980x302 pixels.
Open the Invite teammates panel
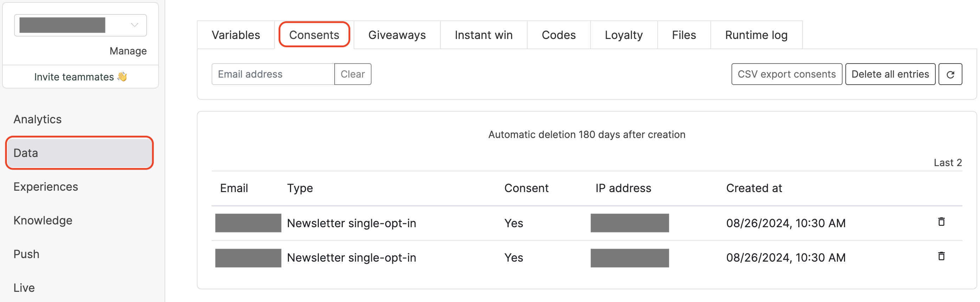(x=80, y=76)
